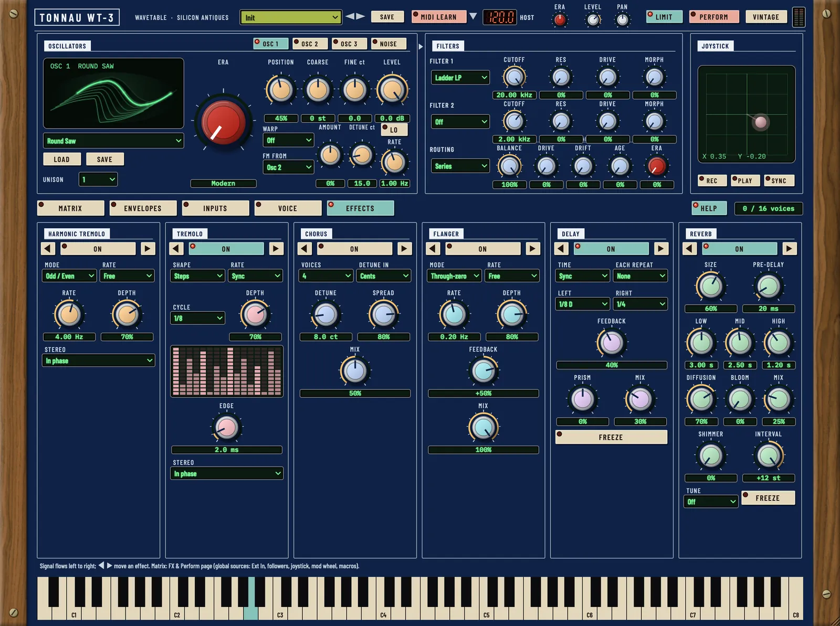
Task: Toggle Delay FREEZE button
Action: [611, 437]
